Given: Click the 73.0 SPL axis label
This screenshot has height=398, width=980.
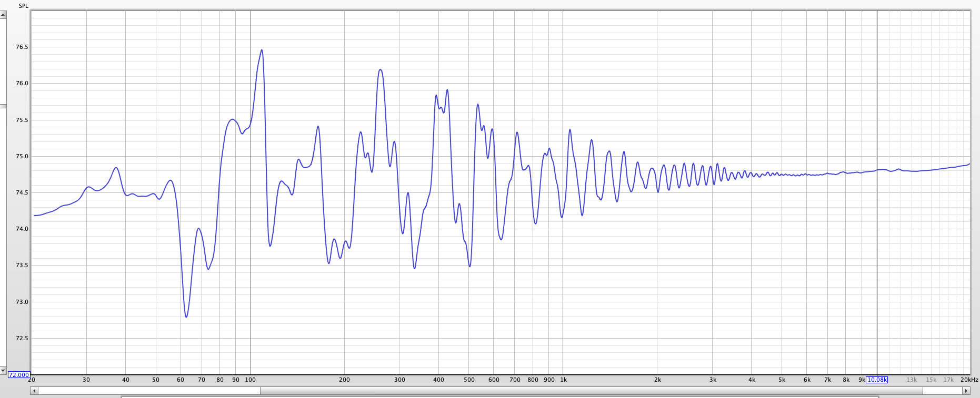Looking at the screenshot, I should click(22, 302).
